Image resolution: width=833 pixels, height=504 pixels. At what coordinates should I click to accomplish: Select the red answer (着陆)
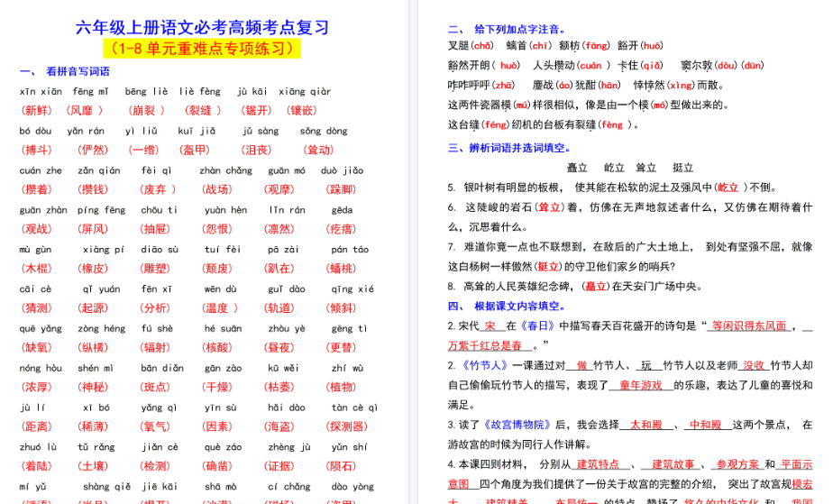36,466
